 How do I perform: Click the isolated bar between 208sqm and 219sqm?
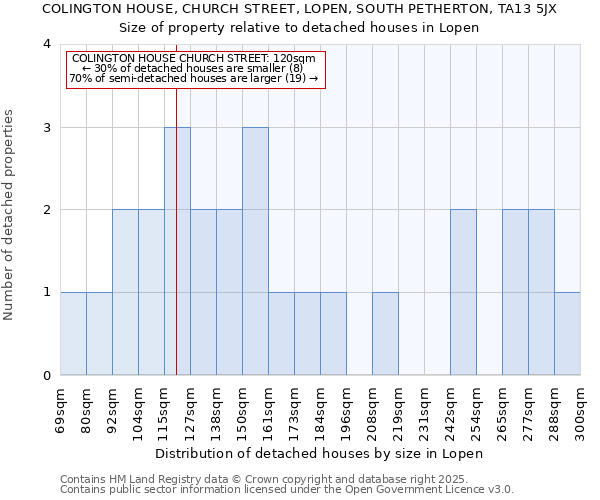tap(385, 334)
